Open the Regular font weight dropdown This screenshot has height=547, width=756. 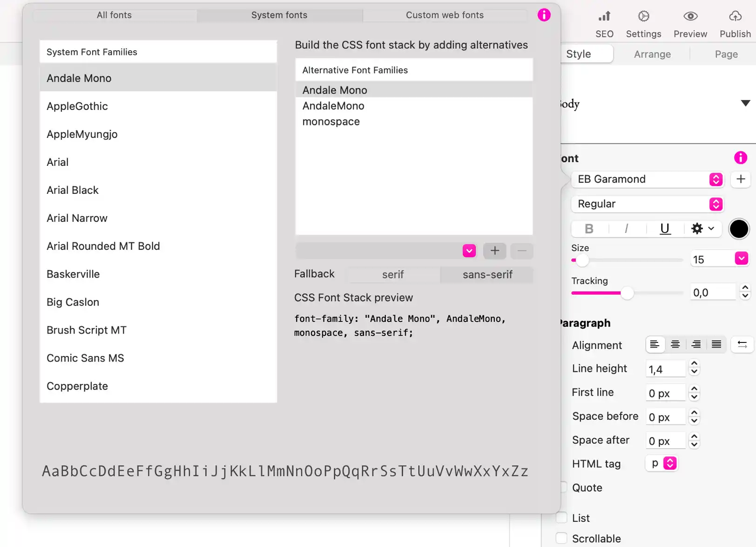coord(647,204)
